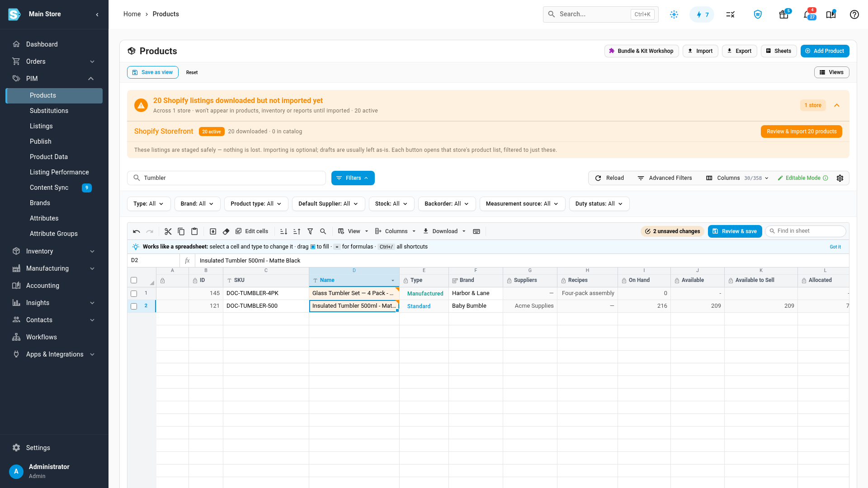Click the Acme Supplies supplier cell
The width and height of the screenshot is (868, 488).
click(530, 306)
